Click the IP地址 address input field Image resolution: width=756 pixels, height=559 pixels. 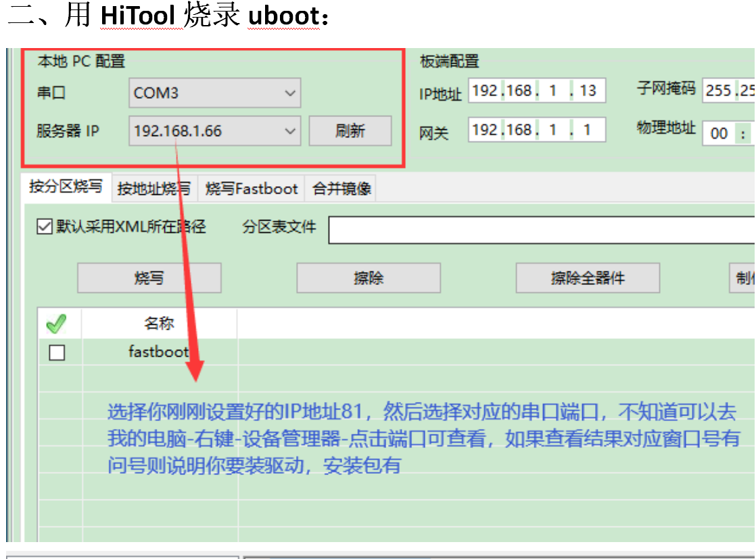coord(536,90)
